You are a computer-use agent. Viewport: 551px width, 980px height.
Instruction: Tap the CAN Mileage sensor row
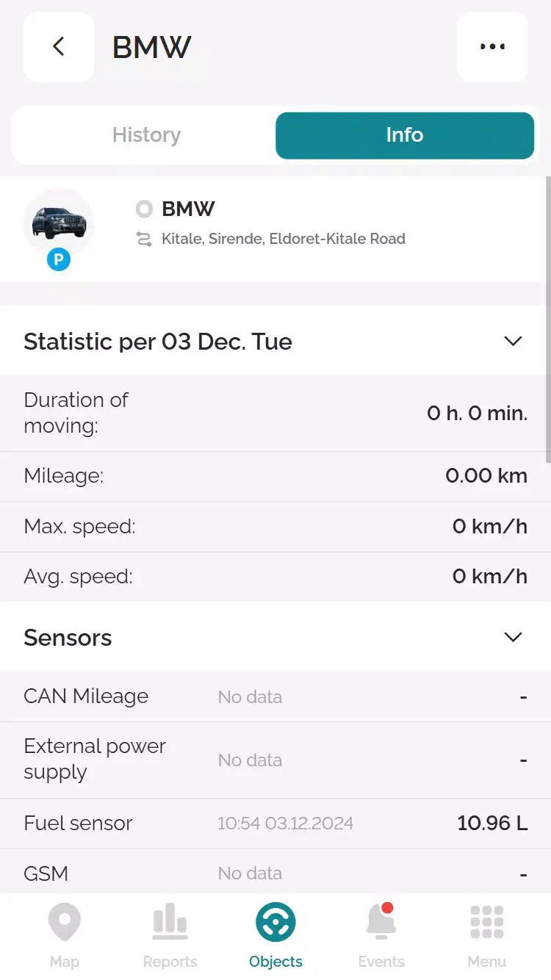[x=275, y=696]
